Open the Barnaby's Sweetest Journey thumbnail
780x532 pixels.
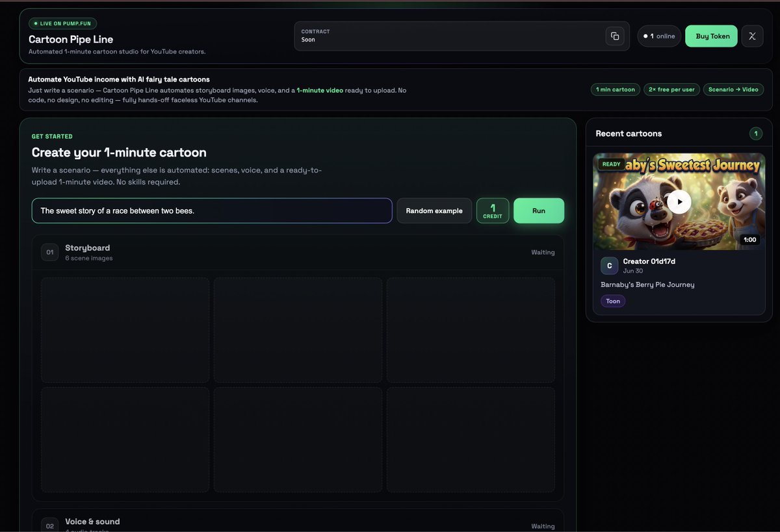[x=679, y=201]
